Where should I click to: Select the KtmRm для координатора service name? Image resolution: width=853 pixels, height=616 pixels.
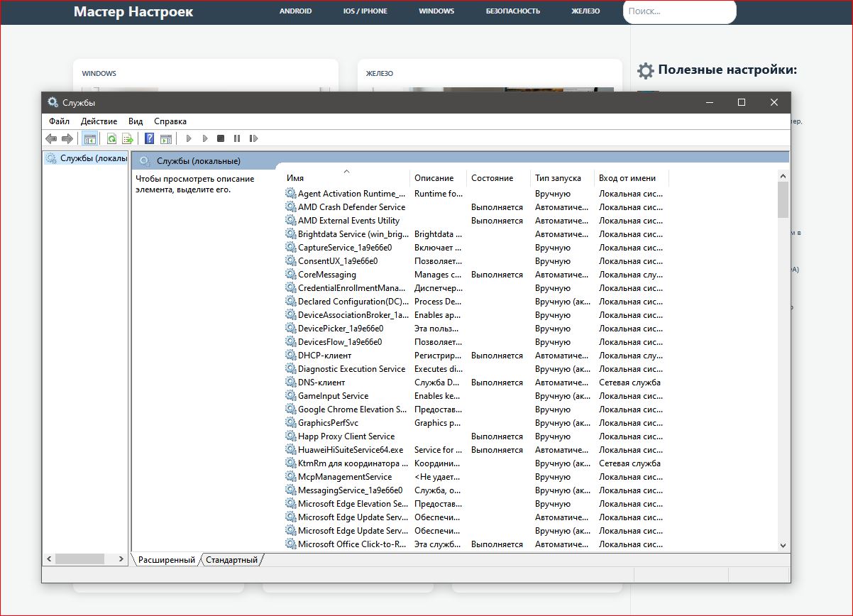coord(353,463)
